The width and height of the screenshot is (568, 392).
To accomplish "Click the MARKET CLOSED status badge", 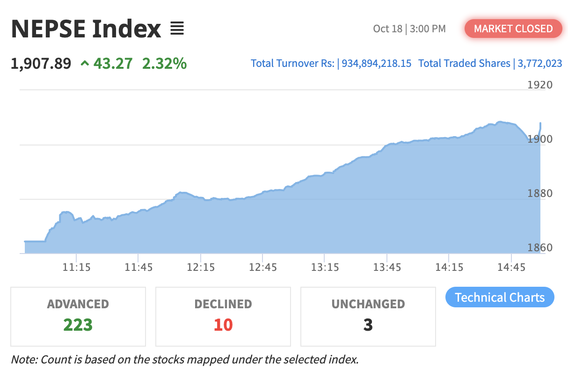I will pos(513,29).
